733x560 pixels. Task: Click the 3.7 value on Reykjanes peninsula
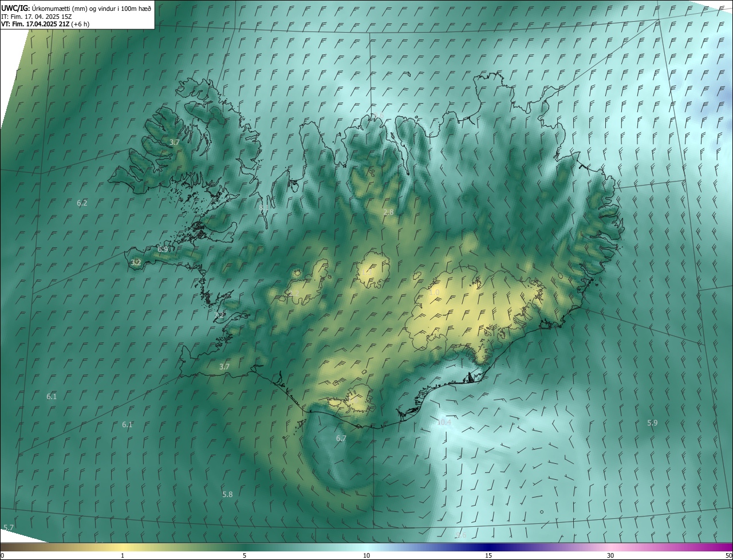(224, 366)
